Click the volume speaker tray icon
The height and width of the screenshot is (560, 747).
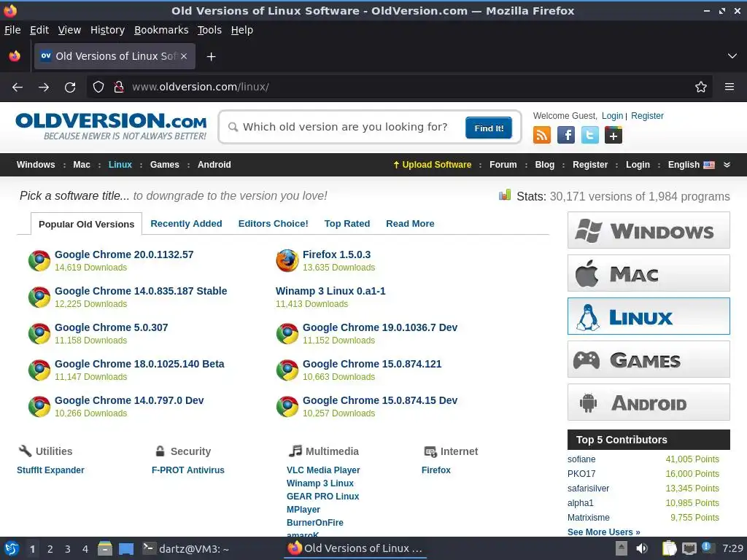point(642,548)
